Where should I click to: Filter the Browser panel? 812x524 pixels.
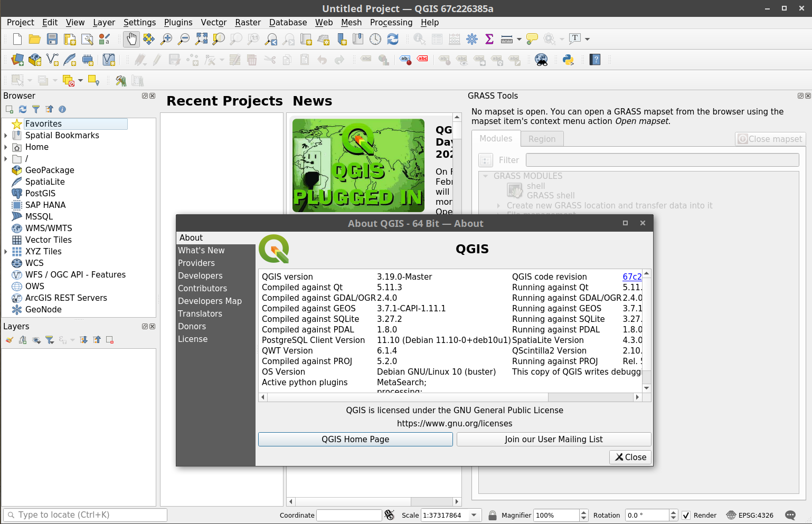[x=36, y=109]
